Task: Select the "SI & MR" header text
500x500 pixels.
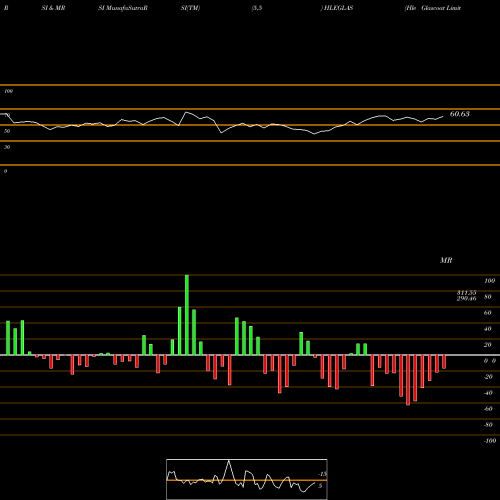Action: coord(53,8)
